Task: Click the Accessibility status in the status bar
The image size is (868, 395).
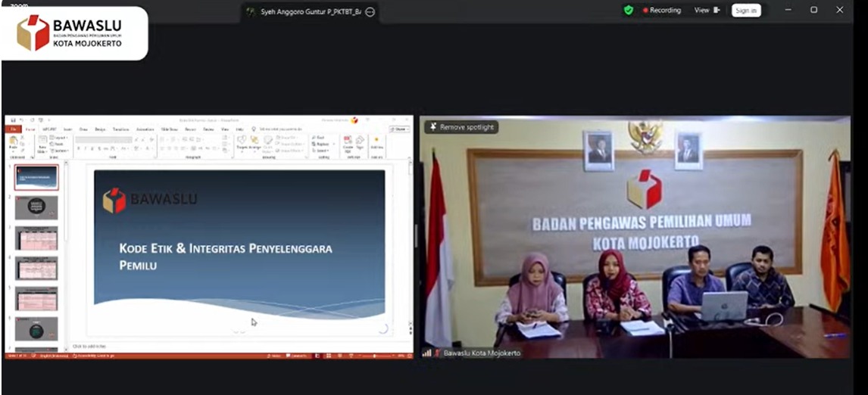Action: click(93, 356)
